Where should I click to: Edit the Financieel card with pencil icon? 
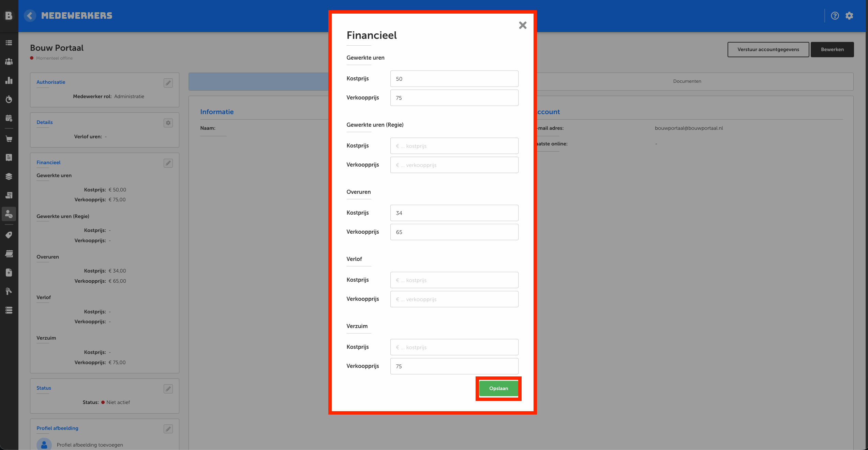pyautogui.click(x=168, y=163)
